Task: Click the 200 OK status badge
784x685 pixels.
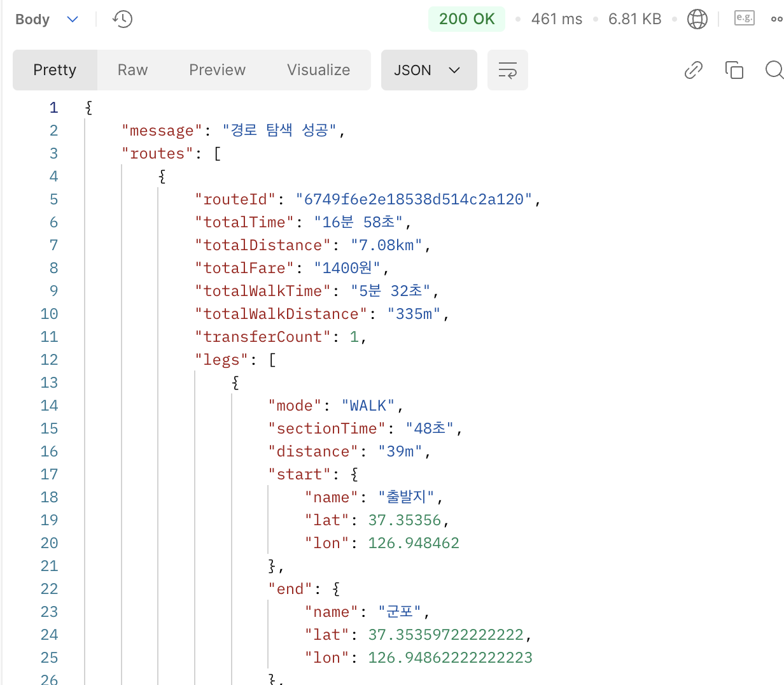Action: click(x=466, y=19)
